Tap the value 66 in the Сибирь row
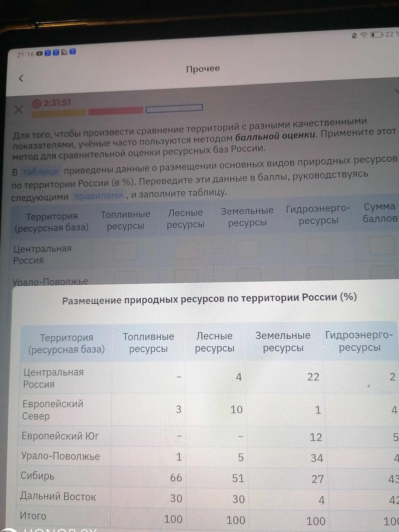399x532 pixels. click(x=176, y=477)
